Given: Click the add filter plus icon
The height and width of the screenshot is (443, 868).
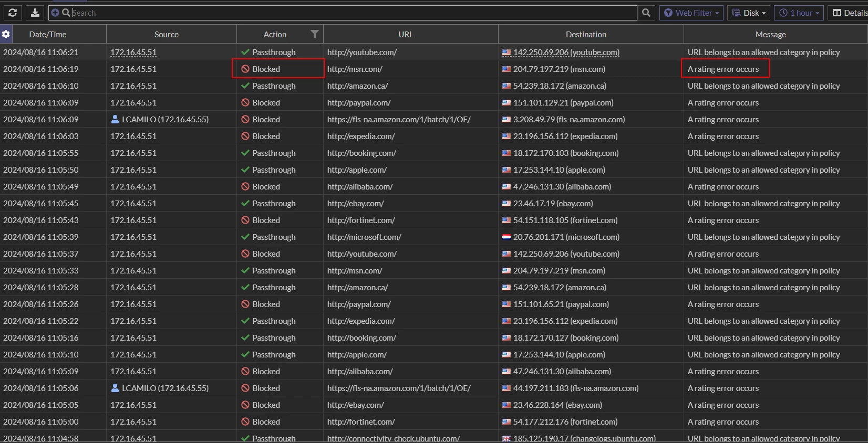Looking at the screenshot, I should (x=55, y=13).
